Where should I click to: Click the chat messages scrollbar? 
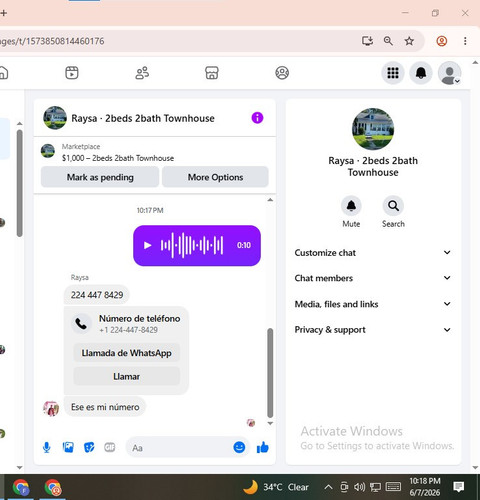click(x=270, y=373)
